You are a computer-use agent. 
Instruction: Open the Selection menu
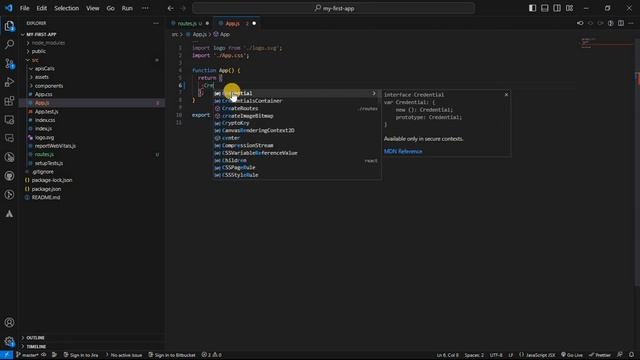coord(67,8)
